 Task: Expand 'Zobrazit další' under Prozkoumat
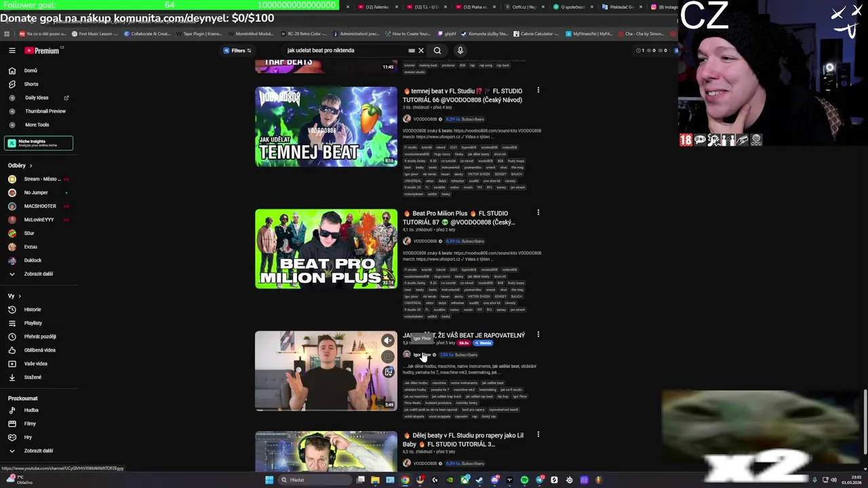point(38,451)
